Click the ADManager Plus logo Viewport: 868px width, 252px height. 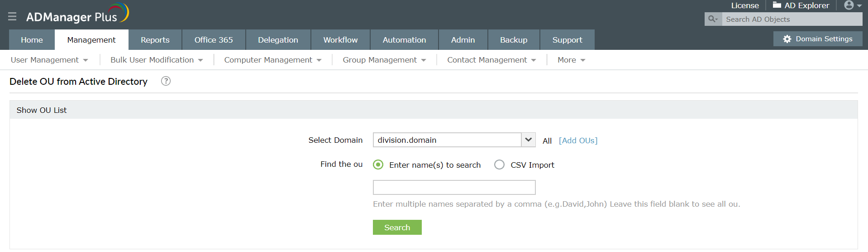[77, 15]
